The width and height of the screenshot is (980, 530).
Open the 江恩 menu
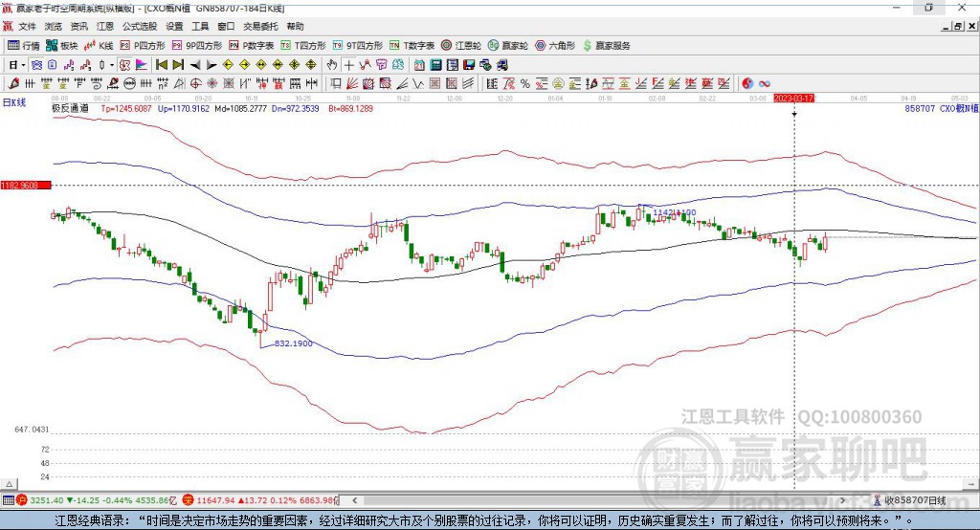tap(105, 26)
